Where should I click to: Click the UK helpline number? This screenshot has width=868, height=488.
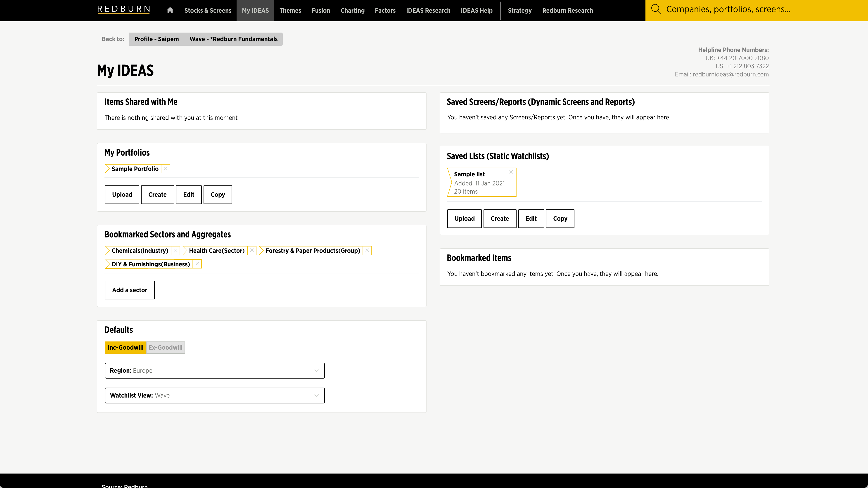743,58
